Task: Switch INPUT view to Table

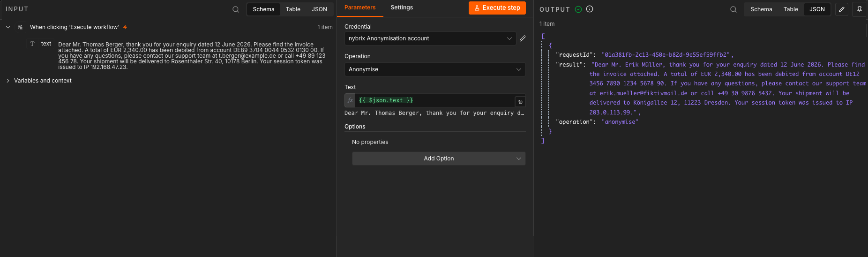Action: point(293,9)
